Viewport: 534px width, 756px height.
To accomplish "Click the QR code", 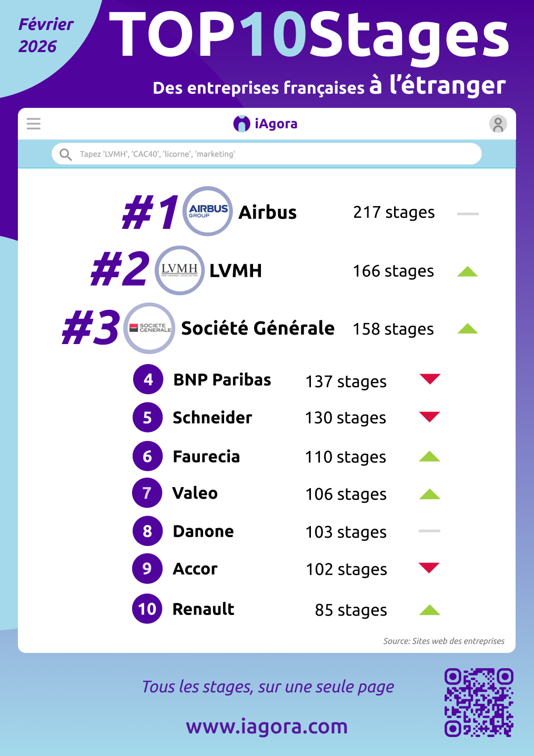I will [479, 702].
